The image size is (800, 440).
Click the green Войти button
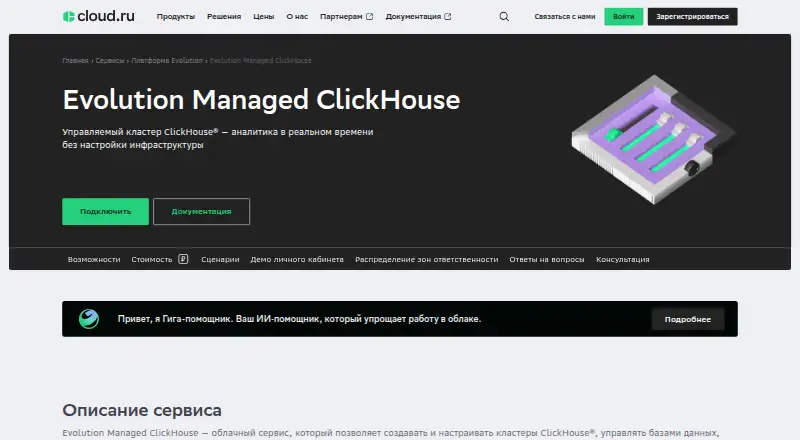tap(623, 16)
